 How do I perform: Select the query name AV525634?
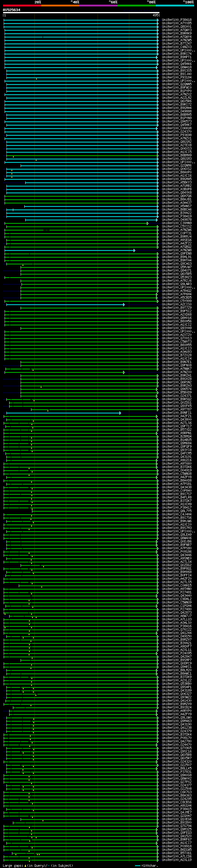click(x=11, y=10)
